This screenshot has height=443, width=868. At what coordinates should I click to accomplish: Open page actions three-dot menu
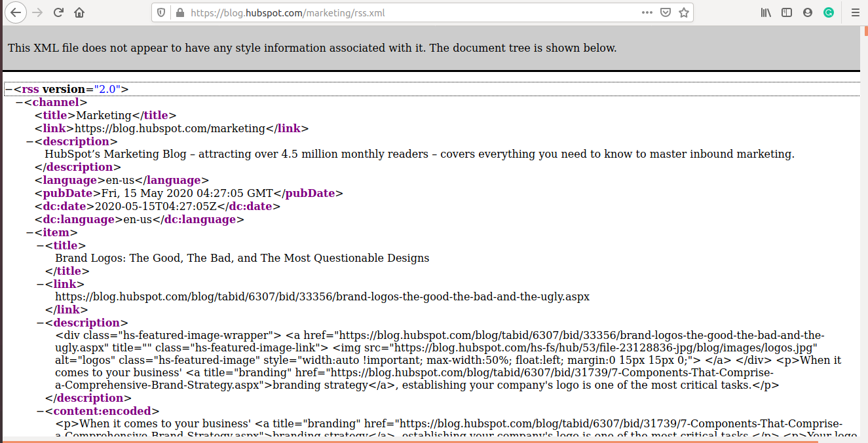[x=647, y=12]
